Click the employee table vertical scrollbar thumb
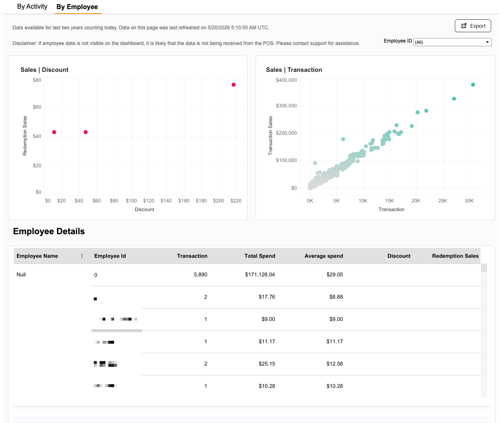The image size is (504, 423). [484, 268]
